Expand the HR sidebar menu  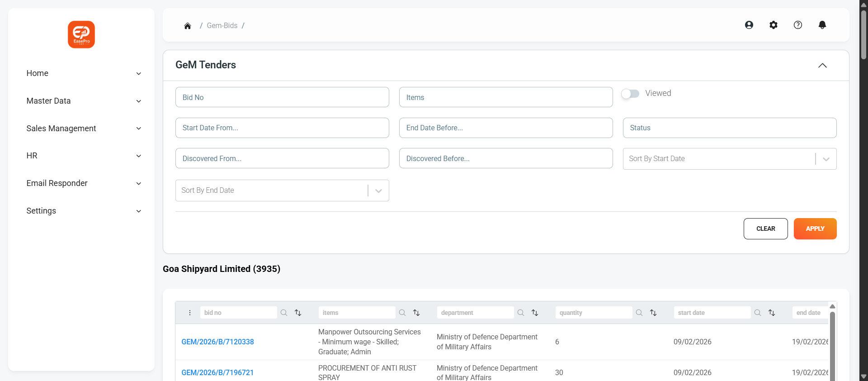84,156
